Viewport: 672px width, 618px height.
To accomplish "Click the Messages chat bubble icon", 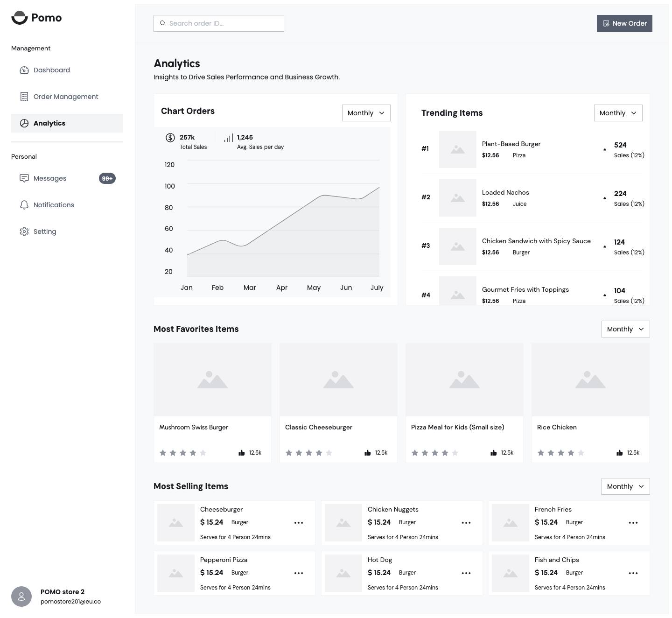I will coord(24,178).
